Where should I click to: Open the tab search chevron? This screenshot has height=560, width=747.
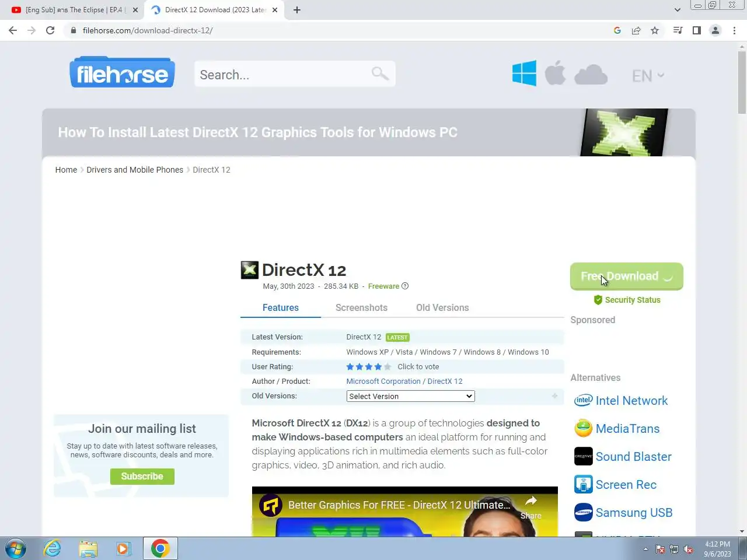[x=677, y=10]
